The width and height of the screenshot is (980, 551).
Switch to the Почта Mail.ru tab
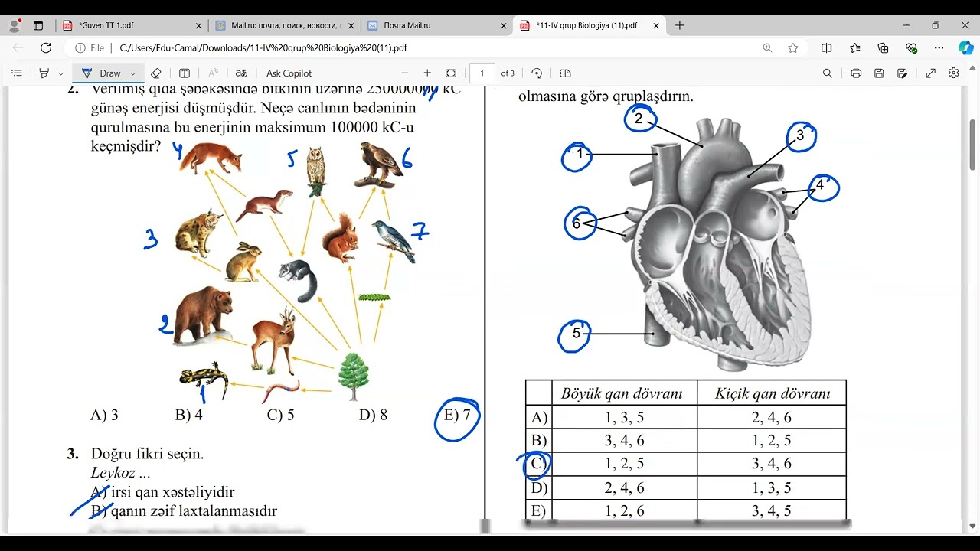pyautogui.click(x=437, y=25)
